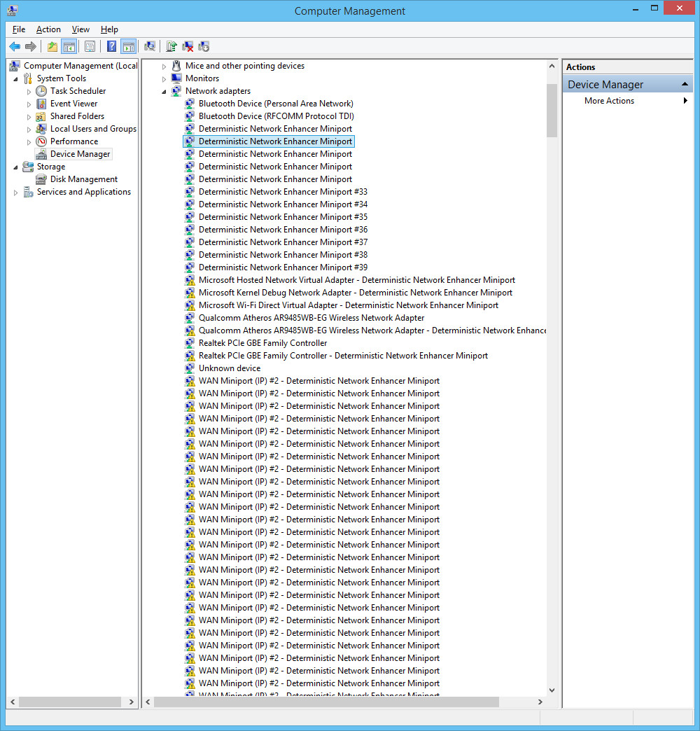The height and width of the screenshot is (731, 700).
Task: Select Device Manager in the console tree
Action: point(80,154)
